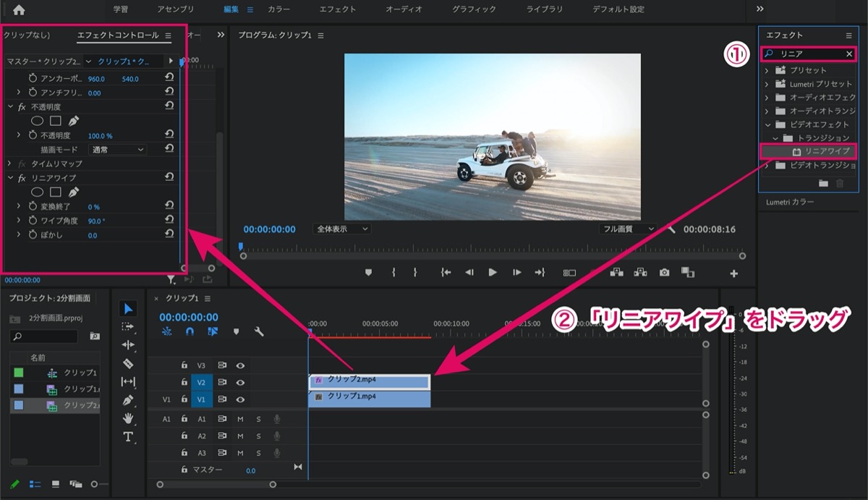Step forward one frame in program monitor
The image size is (868, 500).
coord(516,273)
